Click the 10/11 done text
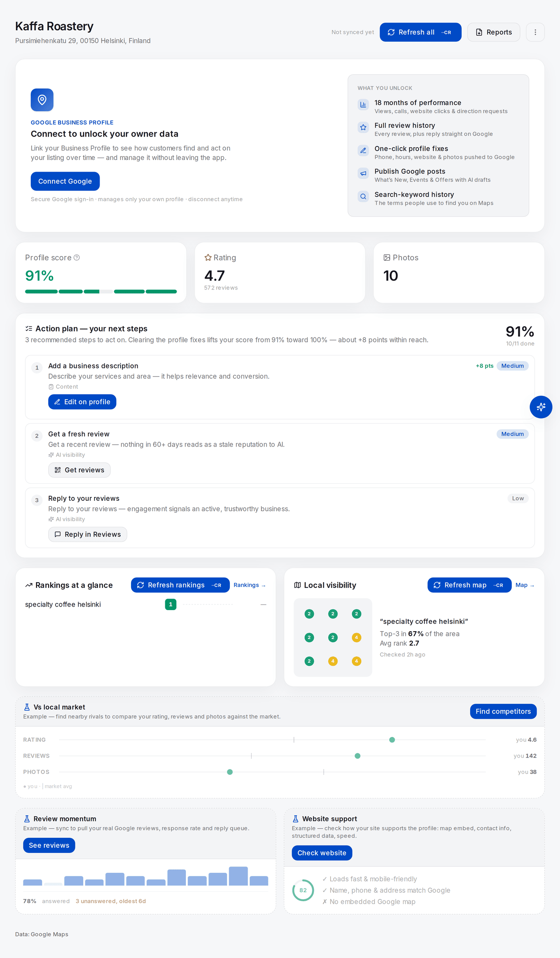 [x=520, y=344]
